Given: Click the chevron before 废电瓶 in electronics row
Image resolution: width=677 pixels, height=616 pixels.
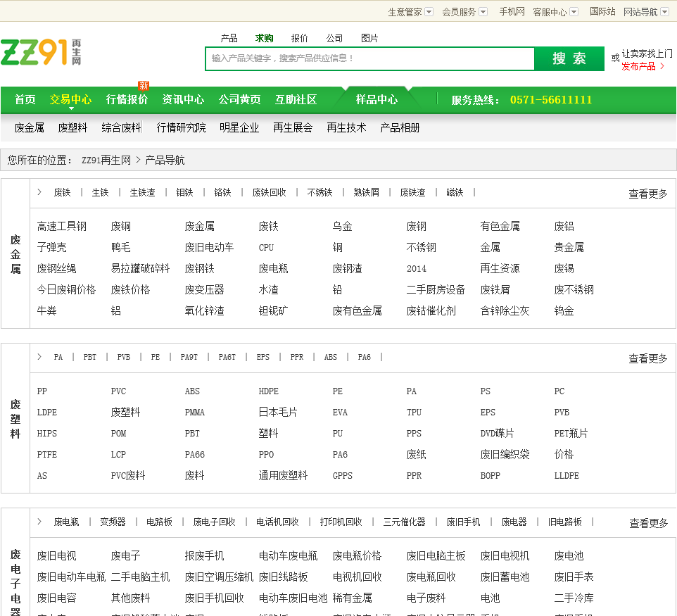Looking at the screenshot, I should [x=39, y=522].
